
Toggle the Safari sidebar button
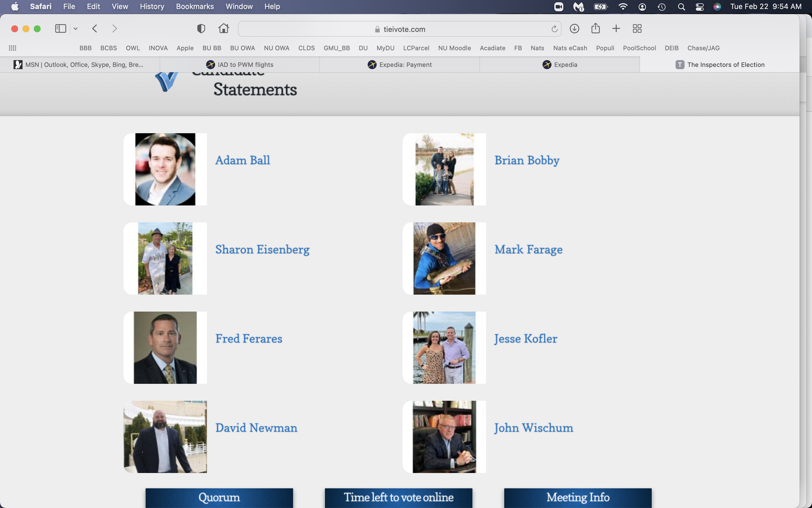[x=60, y=29]
